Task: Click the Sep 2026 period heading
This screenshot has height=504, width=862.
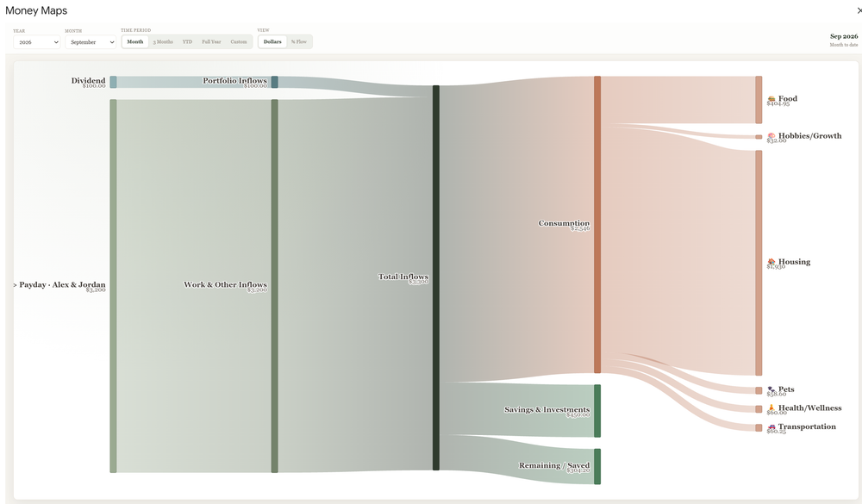Action: coord(844,36)
